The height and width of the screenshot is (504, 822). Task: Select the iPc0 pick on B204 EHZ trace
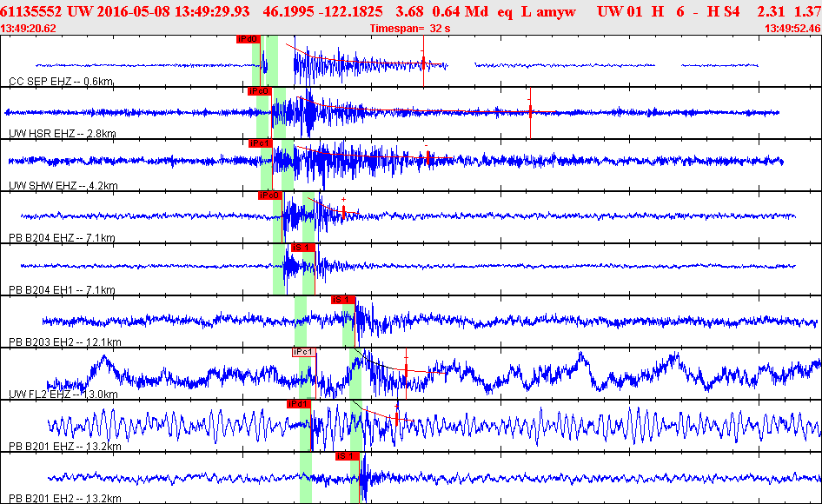[x=270, y=196]
